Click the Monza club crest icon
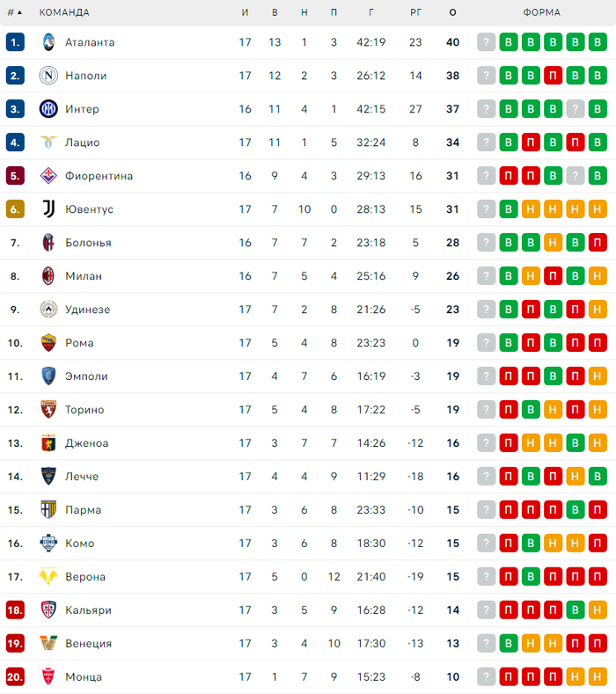616x694 pixels. tap(48, 677)
